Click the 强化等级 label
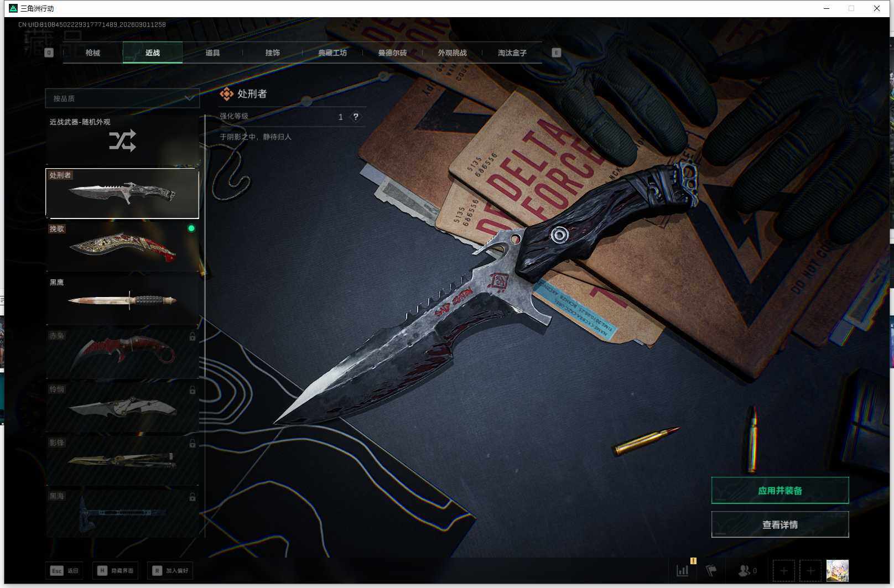The width and height of the screenshot is (894, 588). (x=234, y=116)
